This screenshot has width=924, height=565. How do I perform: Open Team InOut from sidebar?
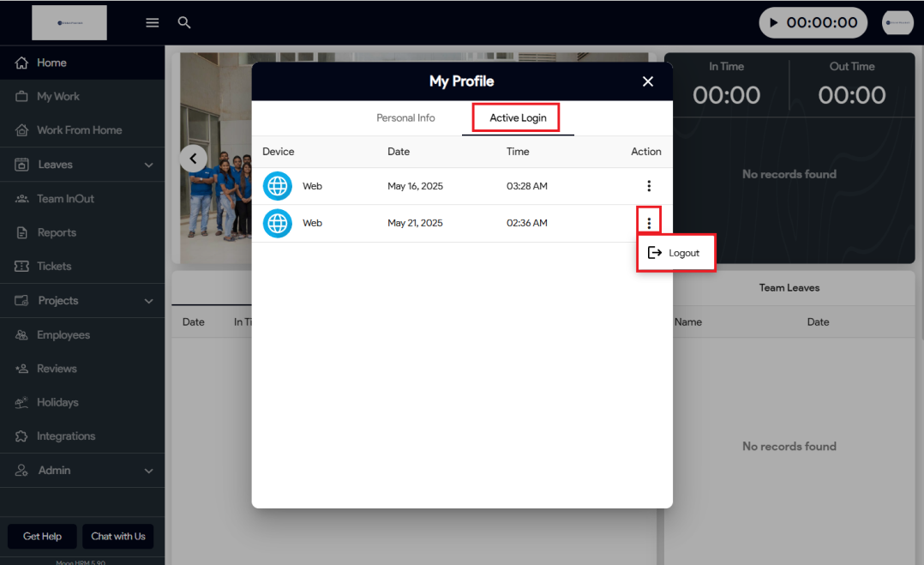tap(65, 199)
